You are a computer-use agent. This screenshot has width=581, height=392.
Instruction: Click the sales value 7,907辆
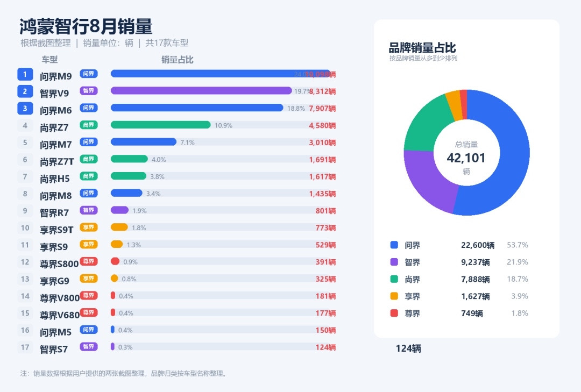[x=322, y=109]
